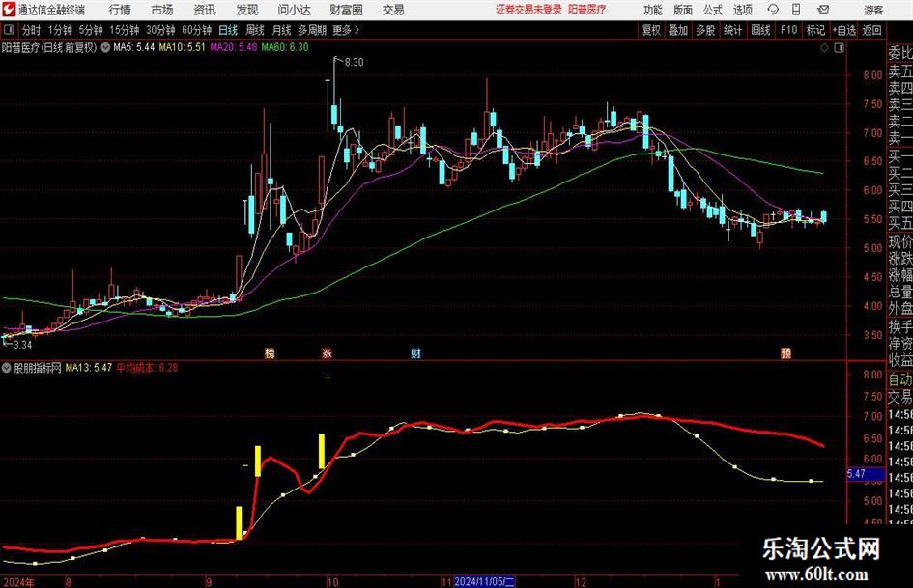Open main chart indicator dropdown next to 阳普医疗
This screenshot has width=913, height=588.
click(105, 47)
